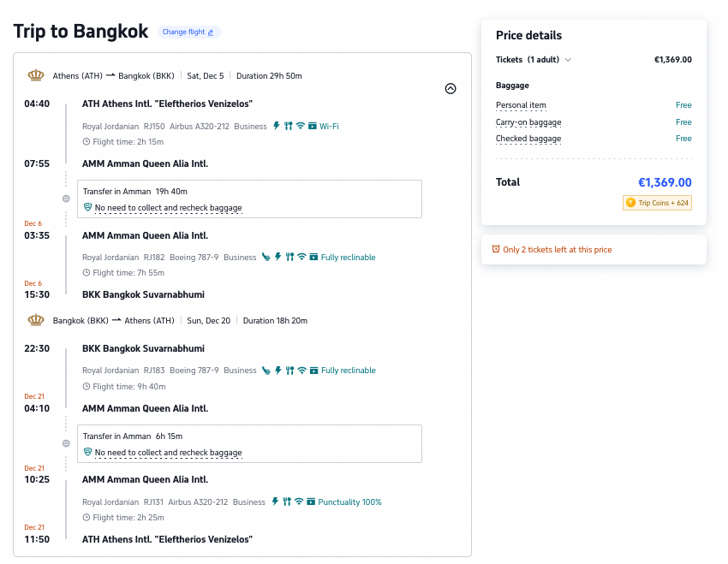Select the meal icon for flight RJ183
Image resolution: width=728 pixels, height=564 pixels.
point(289,370)
